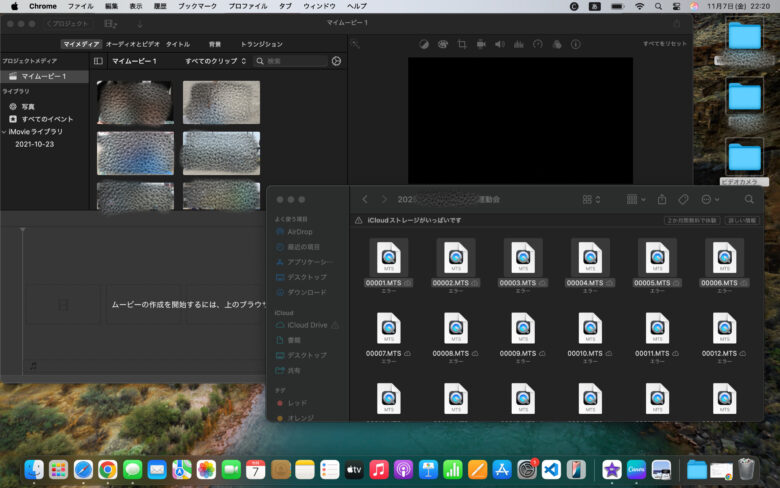Click the Finder search magnifier icon
This screenshot has width=780, height=488.
tap(749, 199)
